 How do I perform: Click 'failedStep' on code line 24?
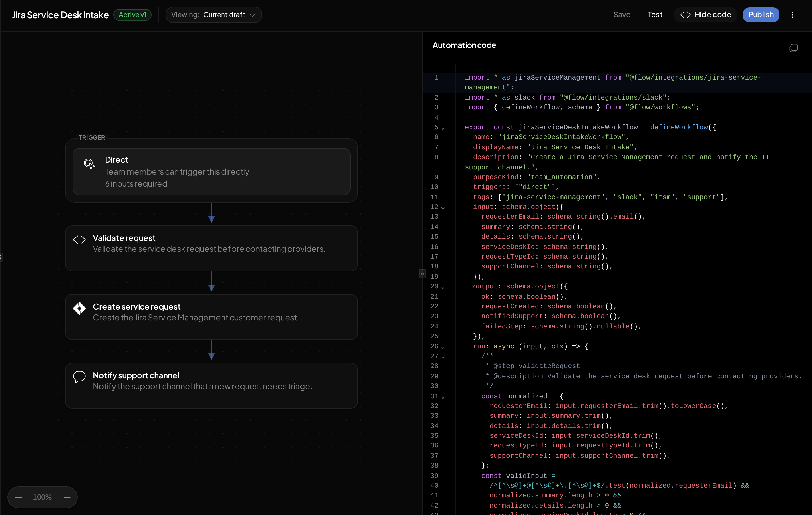[x=502, y=326]
